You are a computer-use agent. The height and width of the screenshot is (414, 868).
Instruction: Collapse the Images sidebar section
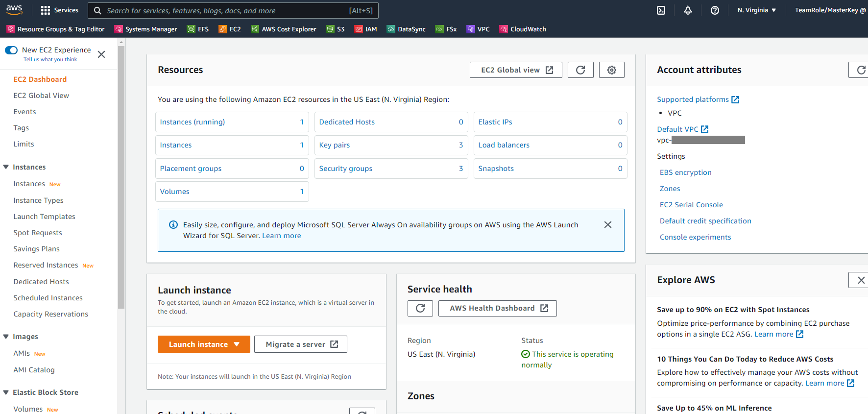(x=6, y=337)
